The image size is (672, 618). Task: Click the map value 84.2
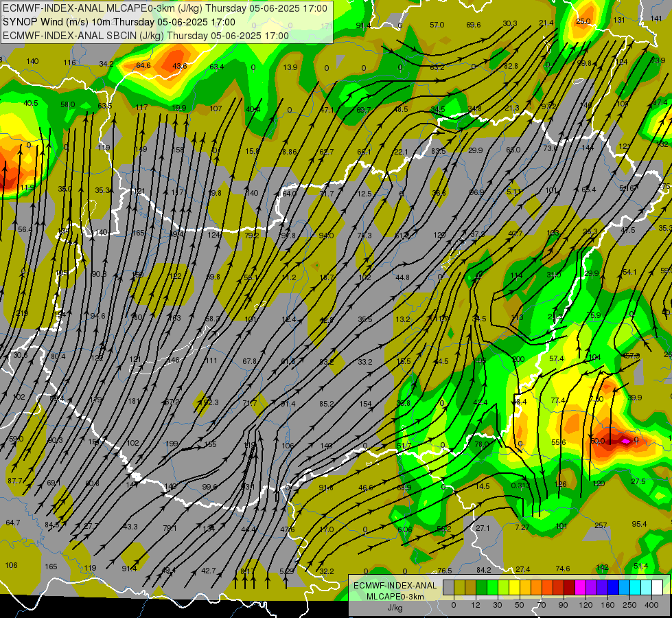pos(483,569)
